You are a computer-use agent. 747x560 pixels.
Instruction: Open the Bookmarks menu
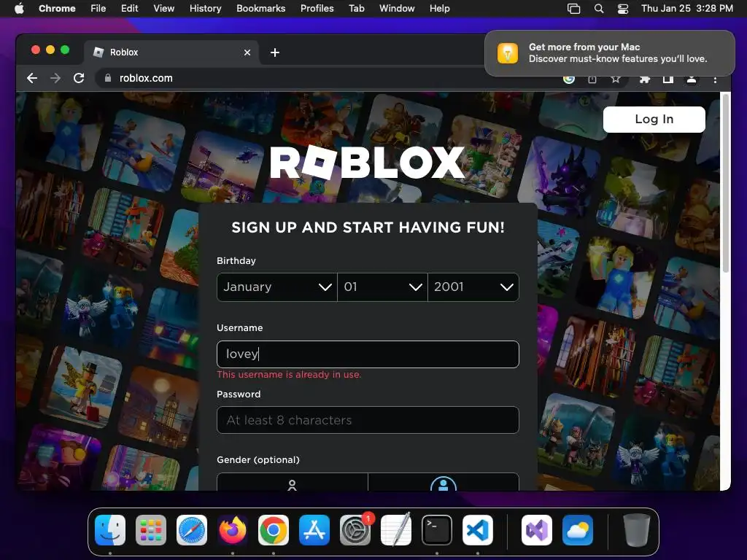pyautogui.click(x=260, y=8)
